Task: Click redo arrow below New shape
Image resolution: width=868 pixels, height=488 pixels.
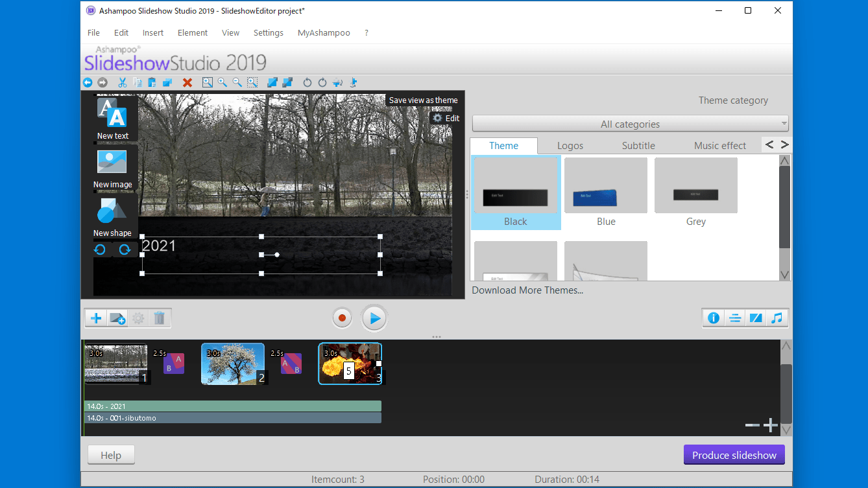Action: click(x=125, y=250)
